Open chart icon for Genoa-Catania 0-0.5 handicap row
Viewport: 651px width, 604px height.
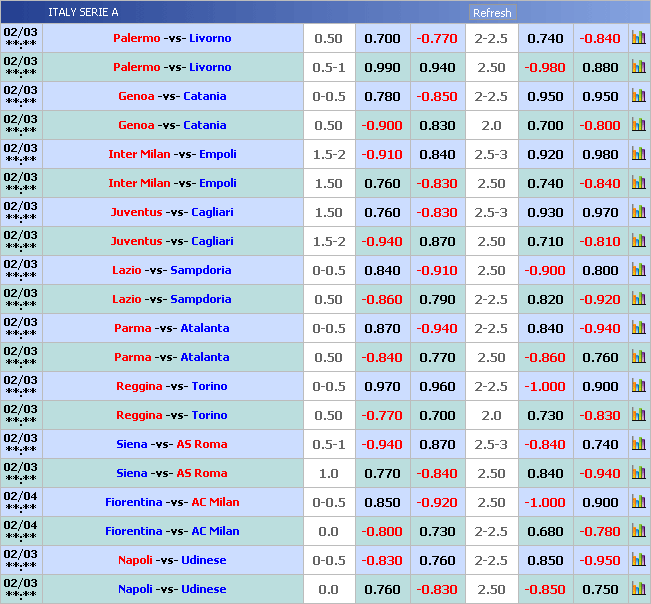[x=638, y=96]
